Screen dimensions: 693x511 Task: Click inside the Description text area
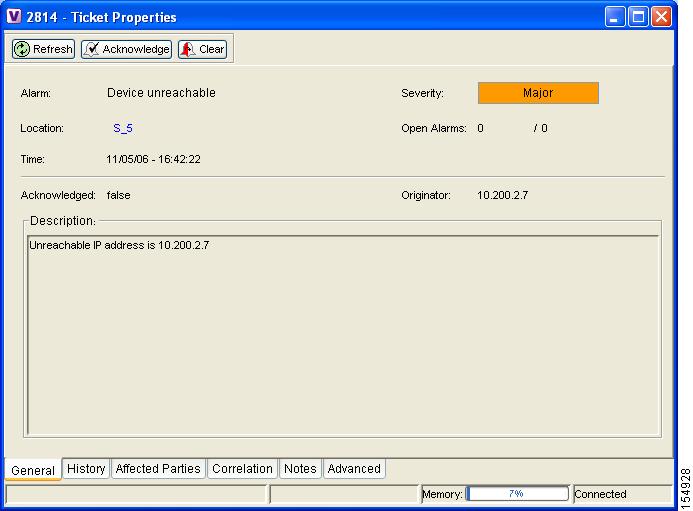tap(343, 335)
